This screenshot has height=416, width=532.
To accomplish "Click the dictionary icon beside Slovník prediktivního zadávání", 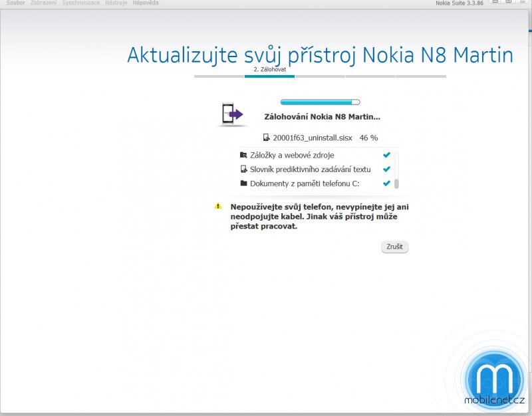I will click(x=243, y=168).
